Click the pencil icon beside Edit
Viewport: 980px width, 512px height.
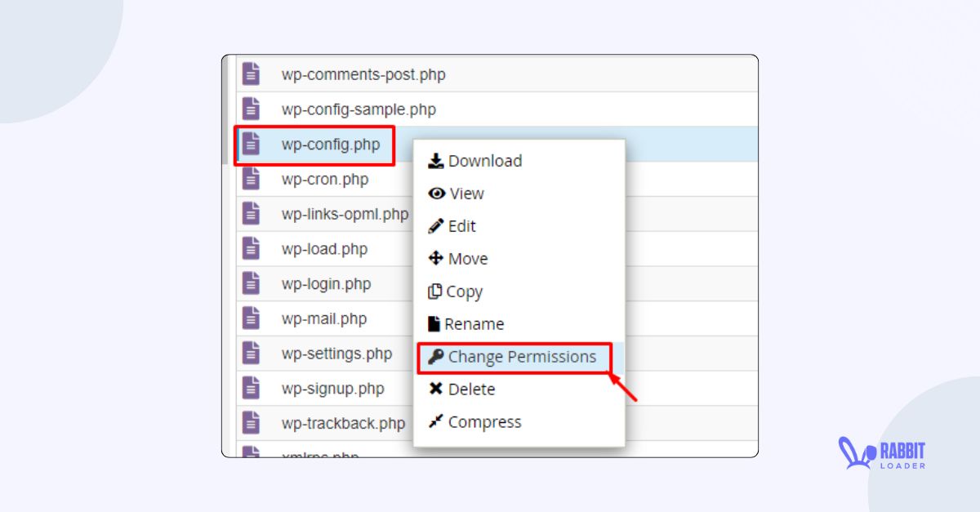tap(435, 226)
